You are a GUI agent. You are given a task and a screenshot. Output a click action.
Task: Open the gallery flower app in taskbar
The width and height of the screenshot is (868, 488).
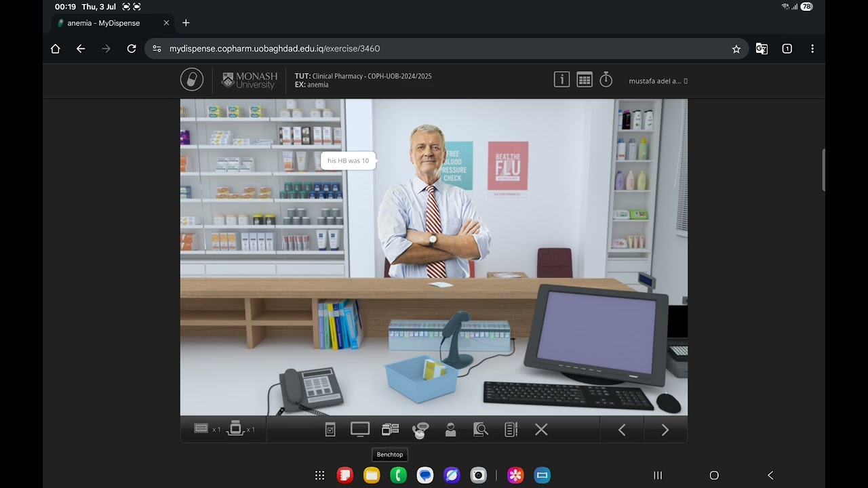pos(515,475)
